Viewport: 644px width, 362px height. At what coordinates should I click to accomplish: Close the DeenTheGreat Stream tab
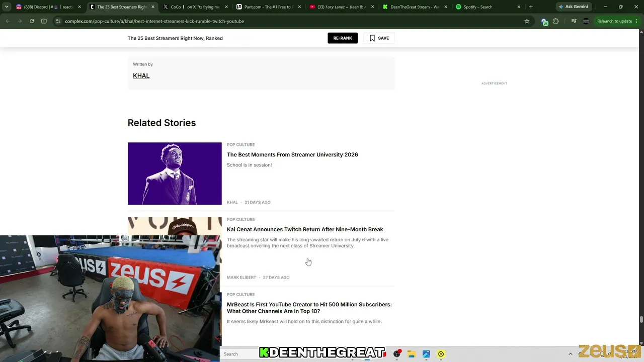click(446, 7)
